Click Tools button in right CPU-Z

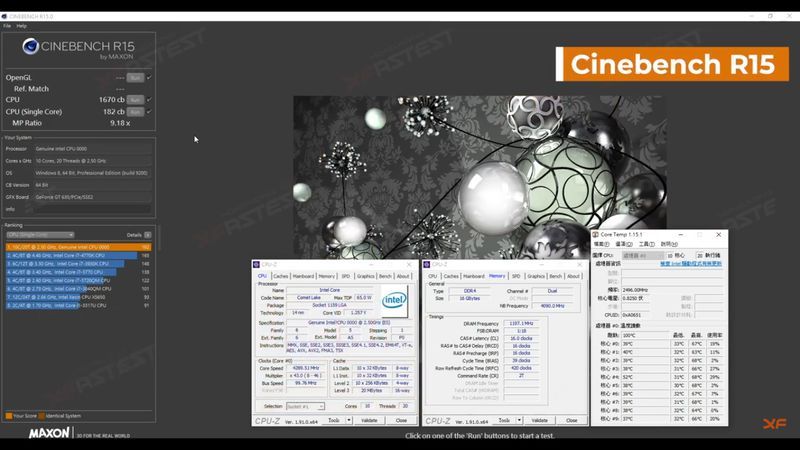504,420
